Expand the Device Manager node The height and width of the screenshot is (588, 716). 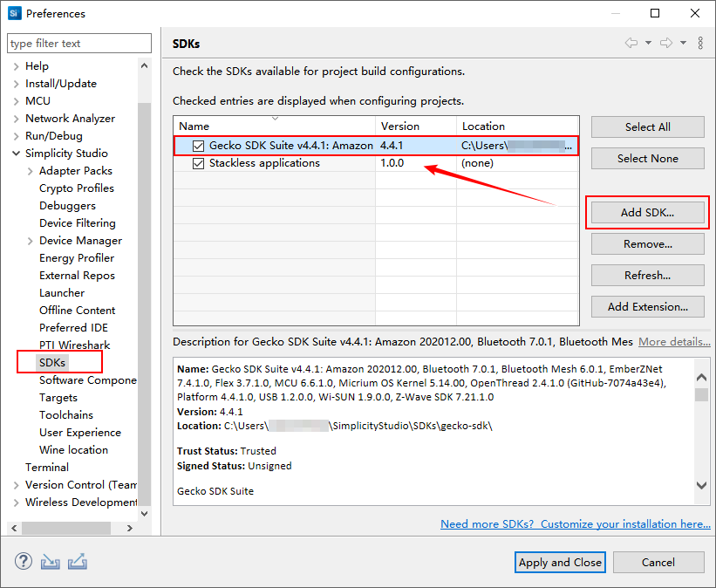tap(31, 241)
